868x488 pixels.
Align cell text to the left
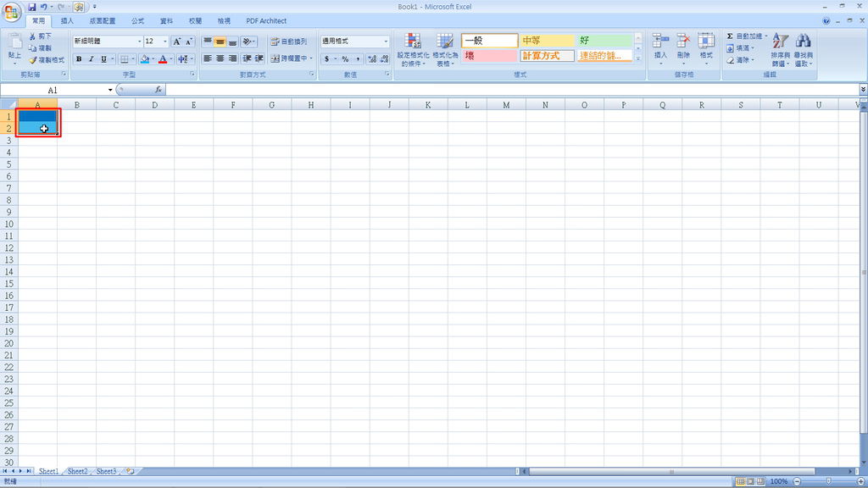click(208, 58)
